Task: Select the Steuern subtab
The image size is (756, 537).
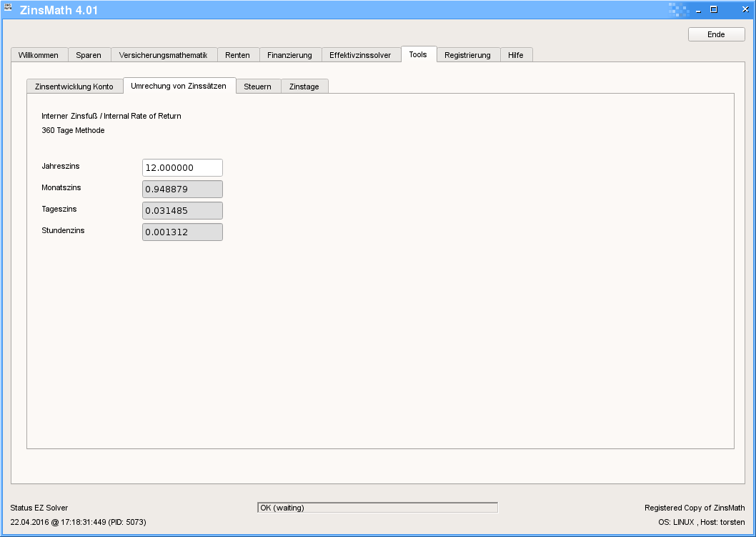Action: [x=257, y=87]
